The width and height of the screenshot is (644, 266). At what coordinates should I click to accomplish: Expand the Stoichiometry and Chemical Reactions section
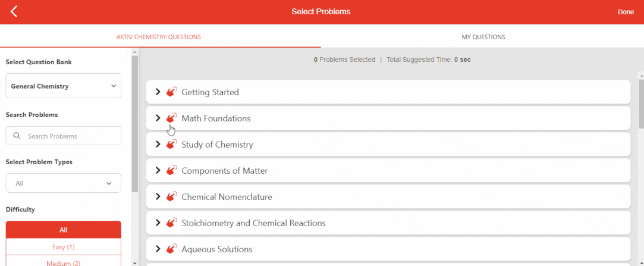tap(158, 223)
